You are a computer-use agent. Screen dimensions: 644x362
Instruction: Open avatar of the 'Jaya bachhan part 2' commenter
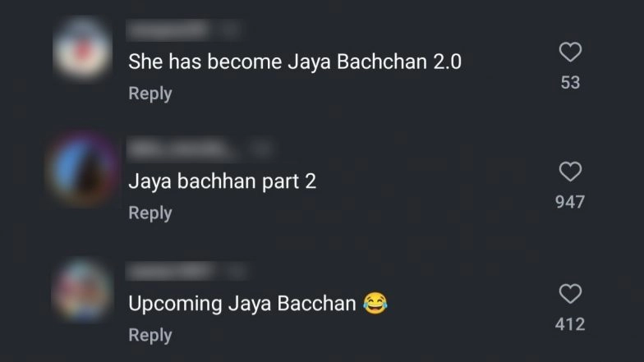tap(84, 169)
